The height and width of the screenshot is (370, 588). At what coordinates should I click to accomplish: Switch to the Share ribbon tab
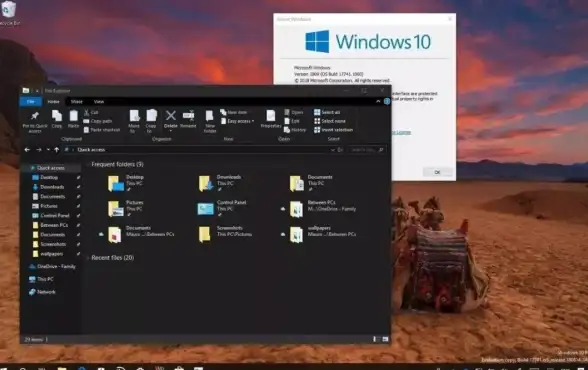coord(76,101)
